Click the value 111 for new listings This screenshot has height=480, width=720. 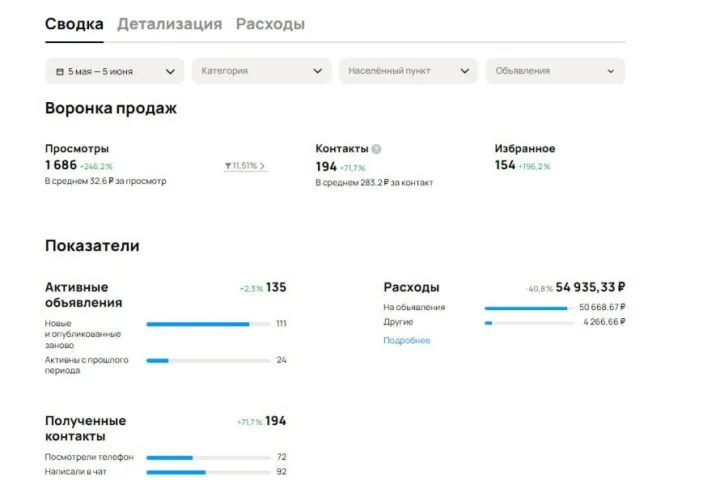click(281, 323)
